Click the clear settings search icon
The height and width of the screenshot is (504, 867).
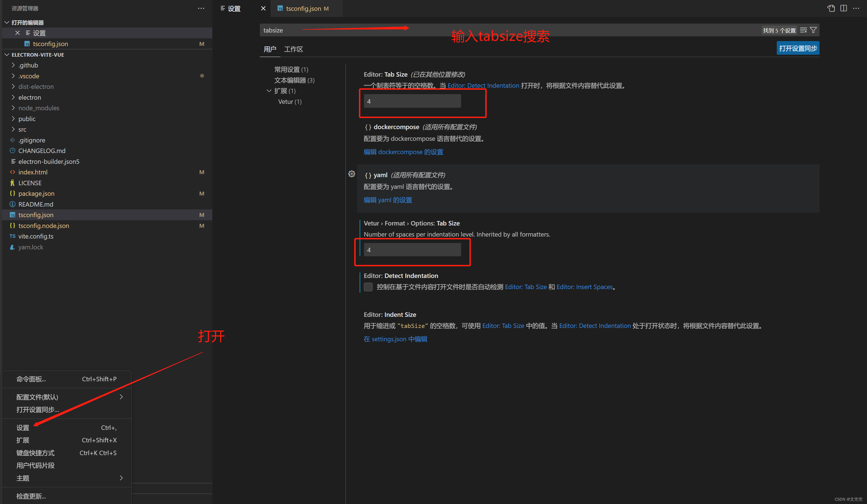pos(803,30)
